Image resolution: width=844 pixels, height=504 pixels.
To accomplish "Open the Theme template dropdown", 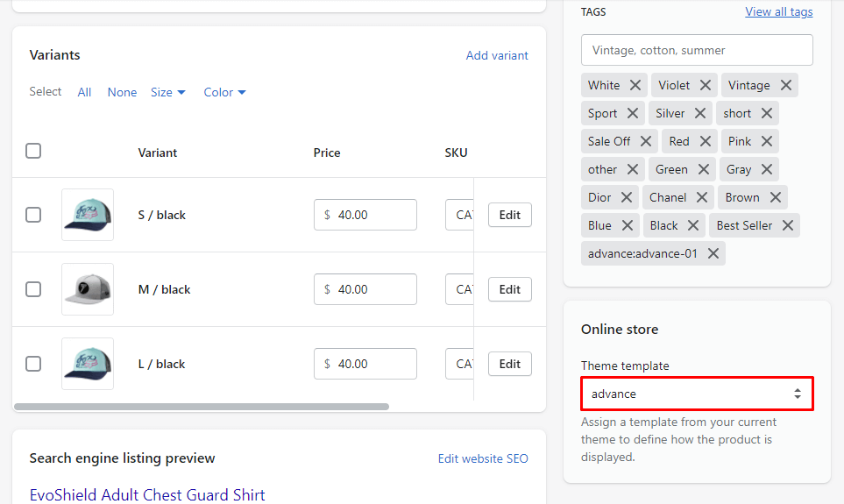I will click(x=697, y=394).
